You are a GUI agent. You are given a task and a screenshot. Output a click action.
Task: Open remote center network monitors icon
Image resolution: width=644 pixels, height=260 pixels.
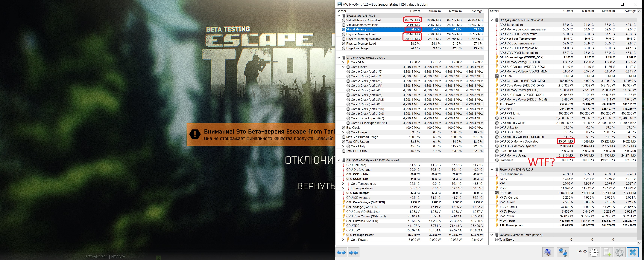point(563,253)
